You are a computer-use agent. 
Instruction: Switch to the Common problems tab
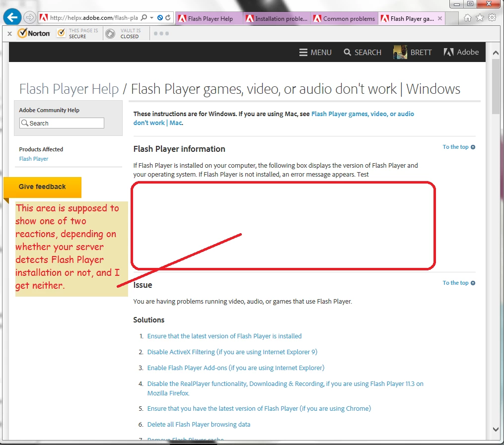[345, 19]
